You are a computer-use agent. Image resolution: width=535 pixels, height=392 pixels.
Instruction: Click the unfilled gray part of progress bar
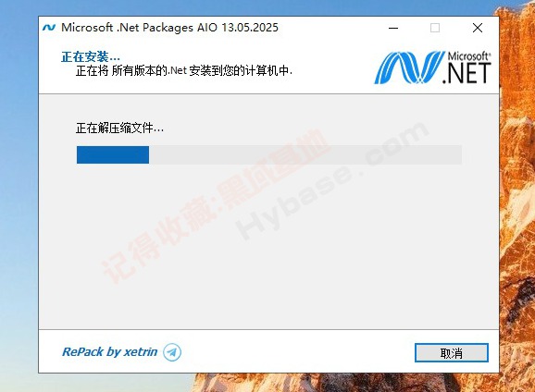coord(305,154)
